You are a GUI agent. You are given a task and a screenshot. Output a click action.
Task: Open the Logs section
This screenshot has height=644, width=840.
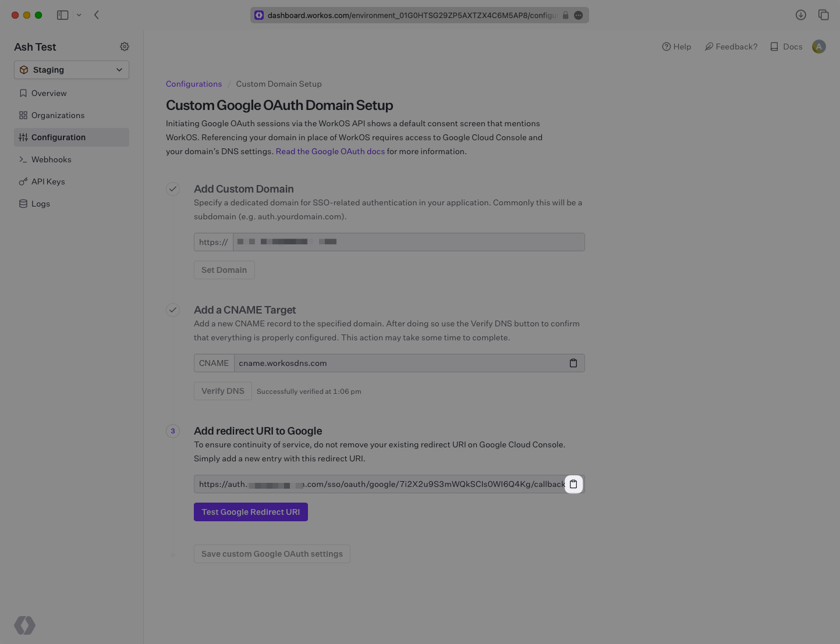[x=40, y=204]
